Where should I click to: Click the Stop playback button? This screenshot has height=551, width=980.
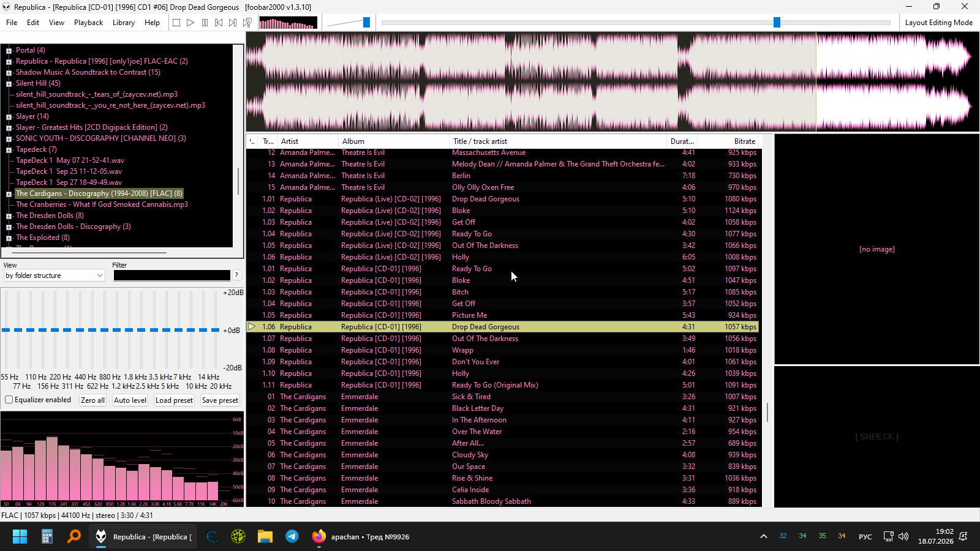176,23
